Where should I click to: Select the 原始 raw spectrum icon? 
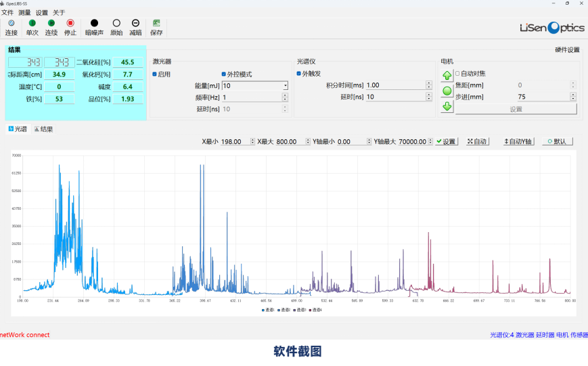(116, 24)
